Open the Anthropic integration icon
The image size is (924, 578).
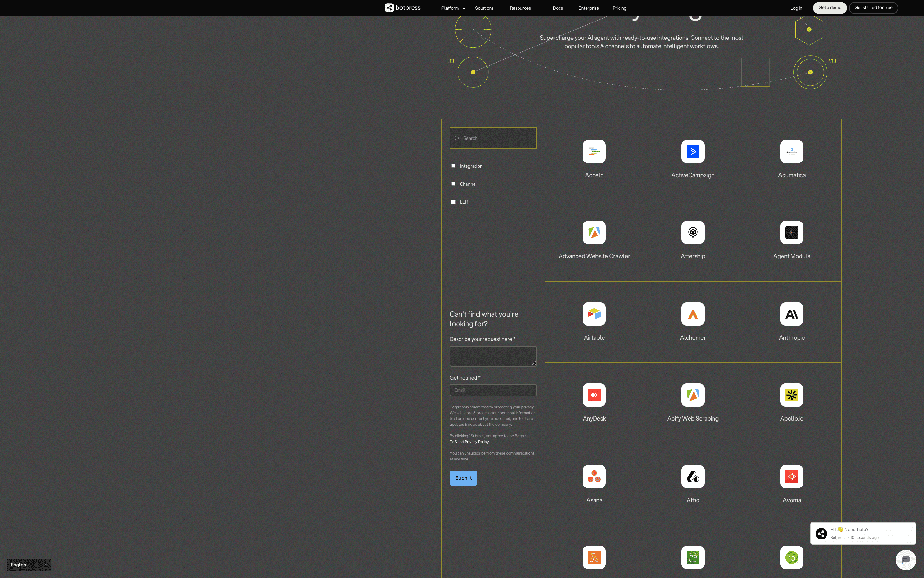tap(791, 314)
